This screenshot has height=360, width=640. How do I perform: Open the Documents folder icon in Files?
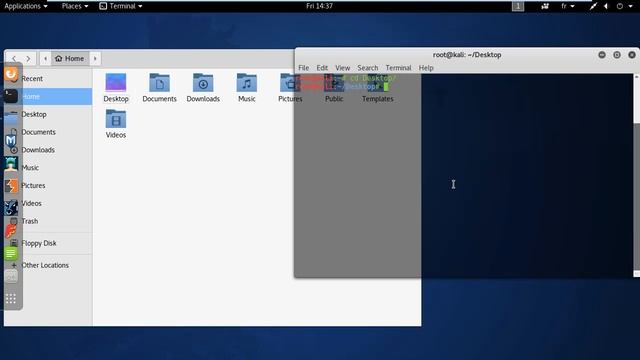point(160,83)
